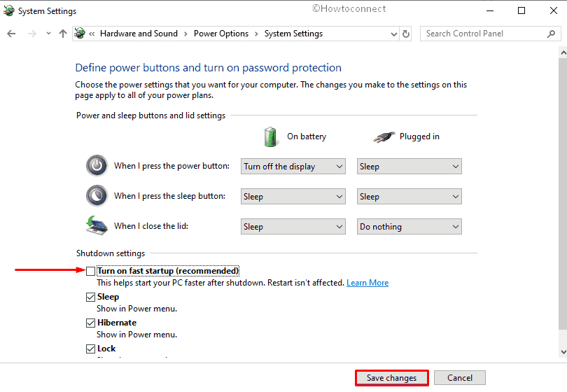Click the vertical scrollbar down arrow
Viewport: 567px width, 392px height.
(x=563, y=351)
